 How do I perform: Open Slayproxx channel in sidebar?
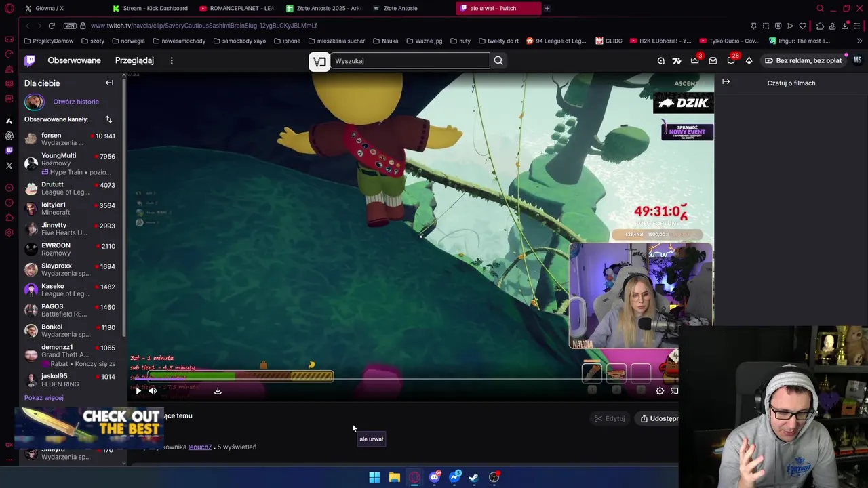coord(71,269)
